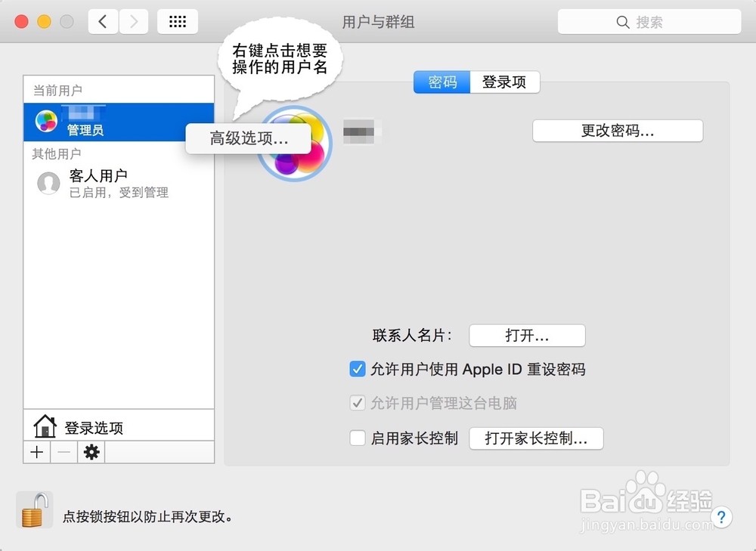The image size is (756, 551).
Task: Click inside the 搜索 search field
Action: pyautogui.click(x=649, y=21)
